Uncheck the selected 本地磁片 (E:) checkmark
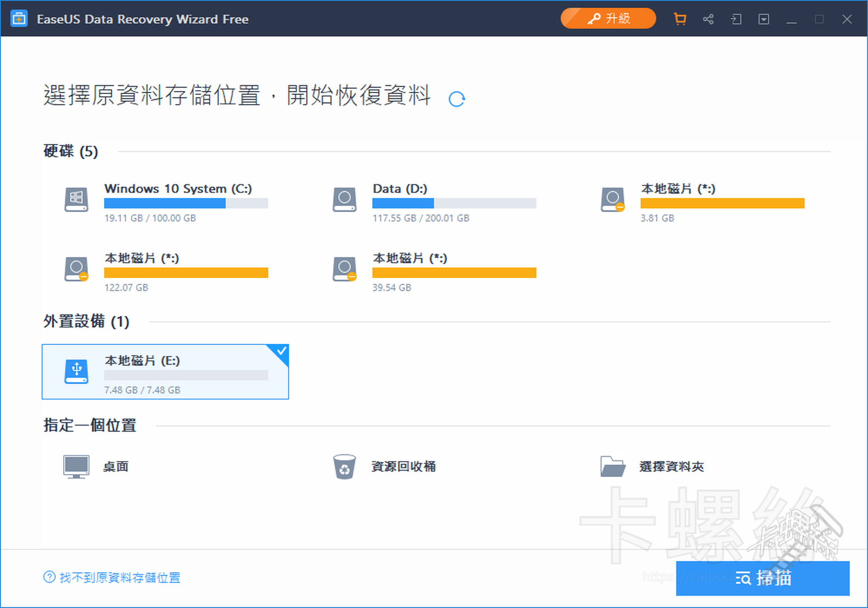The width and height of the screenshot is (868, 608). tap(281, 351)
